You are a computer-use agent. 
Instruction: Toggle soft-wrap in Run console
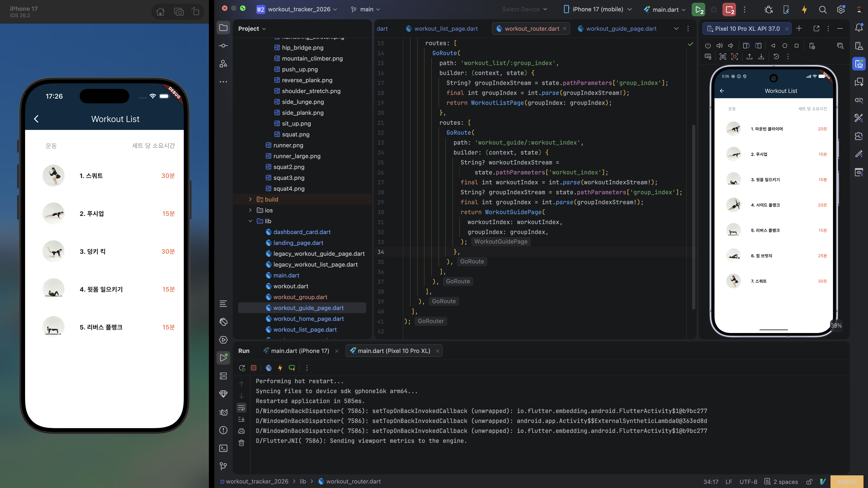pos(242,408)
